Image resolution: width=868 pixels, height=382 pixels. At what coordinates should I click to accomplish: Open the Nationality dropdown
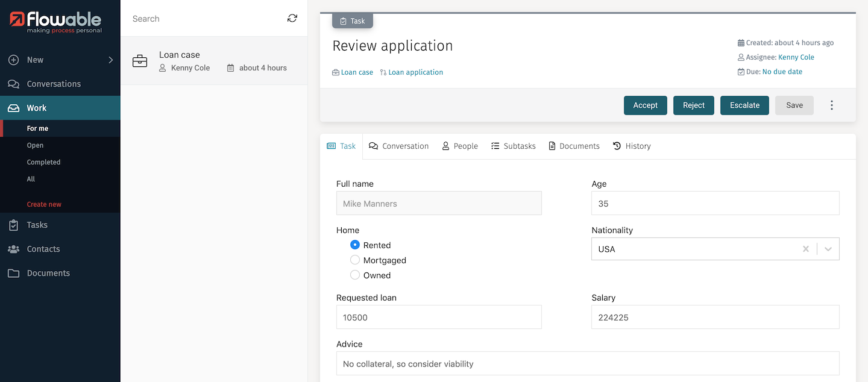828,248
